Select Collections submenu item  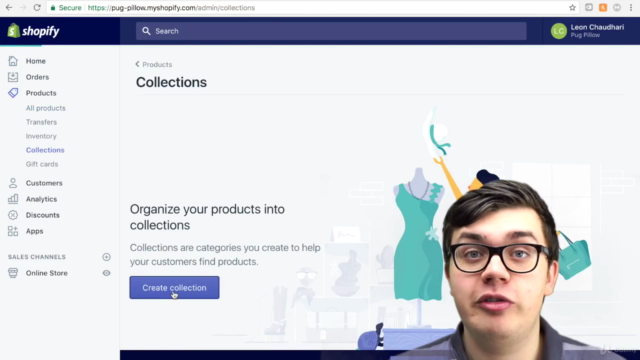tap(45, 150)
